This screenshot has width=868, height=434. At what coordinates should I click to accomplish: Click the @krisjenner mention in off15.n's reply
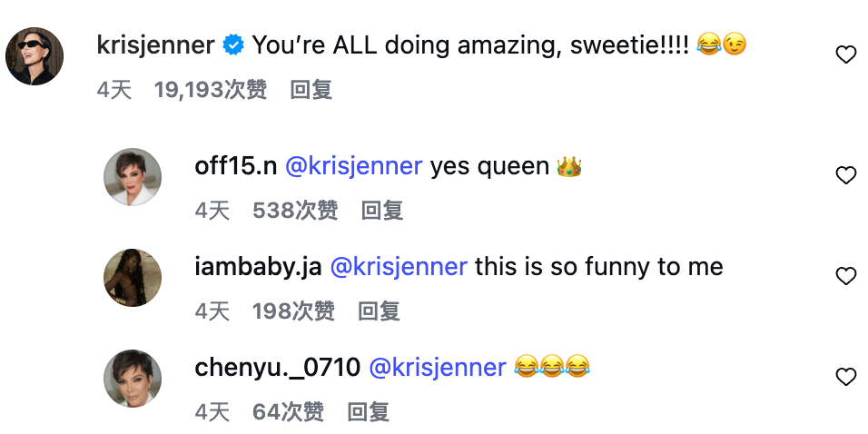pyautogui.click(x=353, y=166)
